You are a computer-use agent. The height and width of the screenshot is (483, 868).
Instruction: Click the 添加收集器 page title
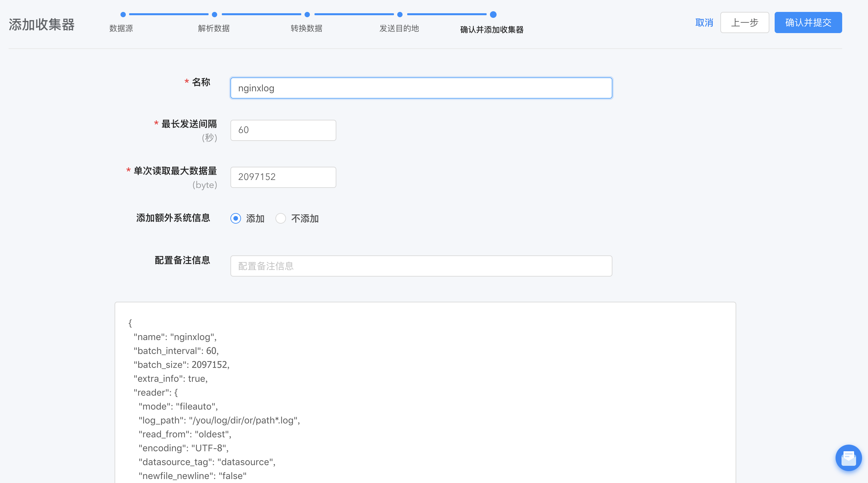pyautogui.click(x=42, y=24)
